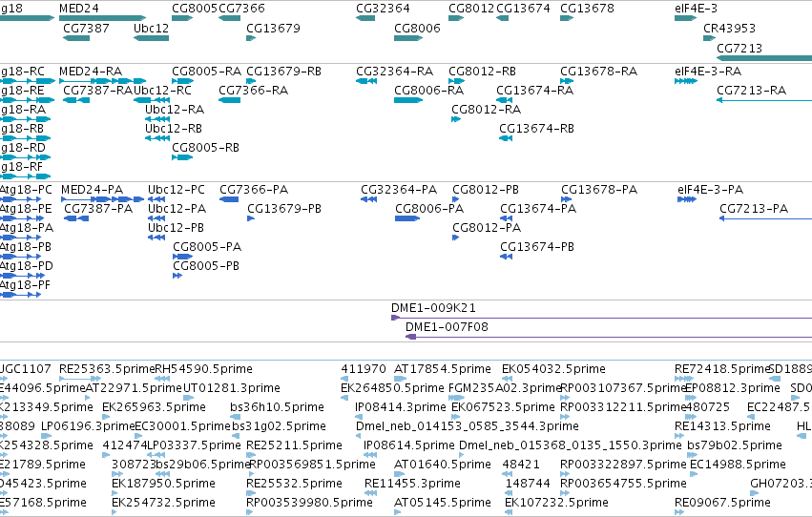Click transcript CG13678-RA
The width and height of the screenshot is (812, 517).
tap(567, 81)
